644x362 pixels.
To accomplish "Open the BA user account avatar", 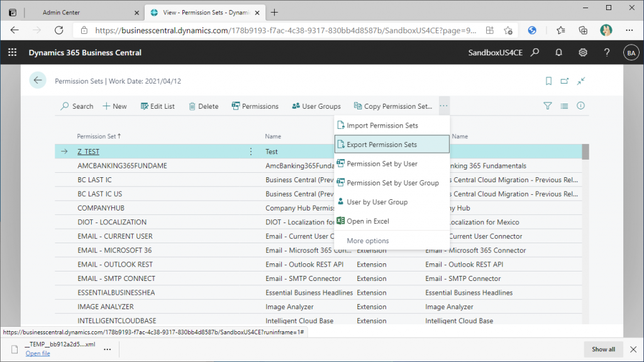I will pos(631,53).
